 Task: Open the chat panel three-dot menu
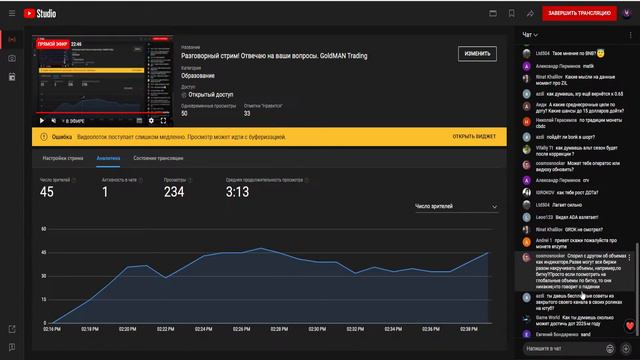pos(630,35)
